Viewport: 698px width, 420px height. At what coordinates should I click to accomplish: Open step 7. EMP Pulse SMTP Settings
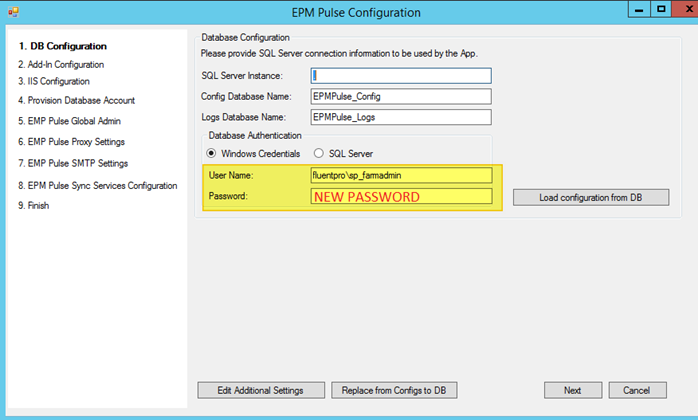73,163
